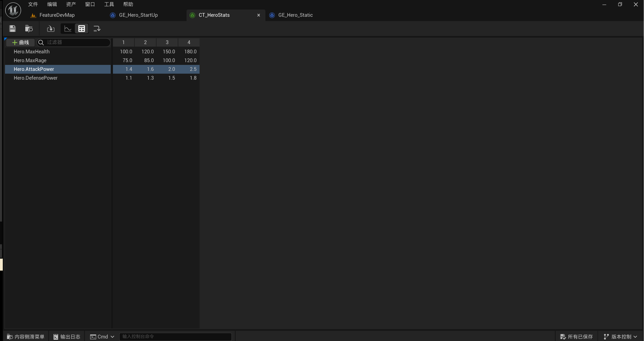This screenshot has height=341, width=644.
Task: Click MaxRage value 75.0
Action: pos(127,60)
